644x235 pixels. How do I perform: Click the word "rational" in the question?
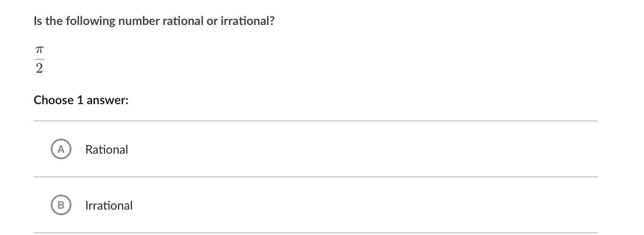(183, 21)
